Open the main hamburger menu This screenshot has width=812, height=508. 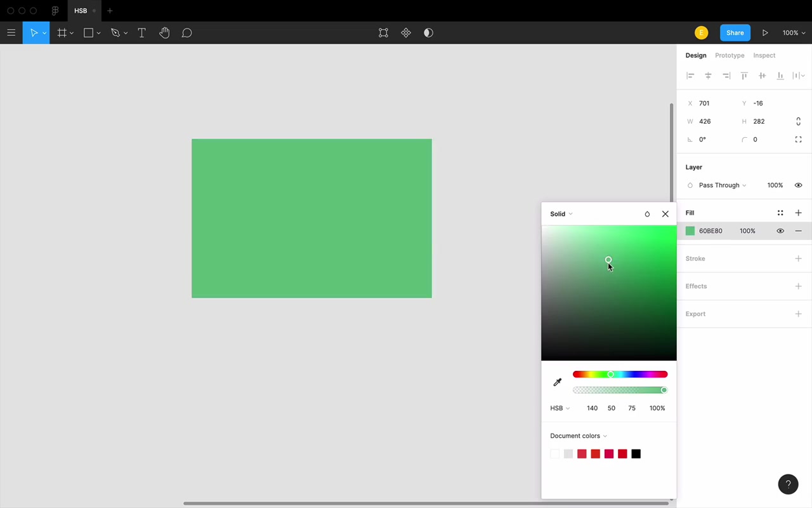(11, 33)
